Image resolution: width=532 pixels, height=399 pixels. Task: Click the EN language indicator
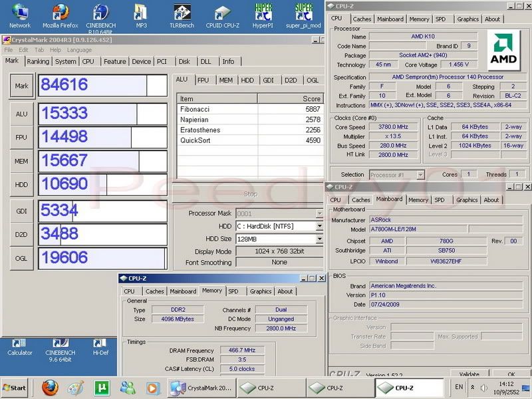[459, 387]
